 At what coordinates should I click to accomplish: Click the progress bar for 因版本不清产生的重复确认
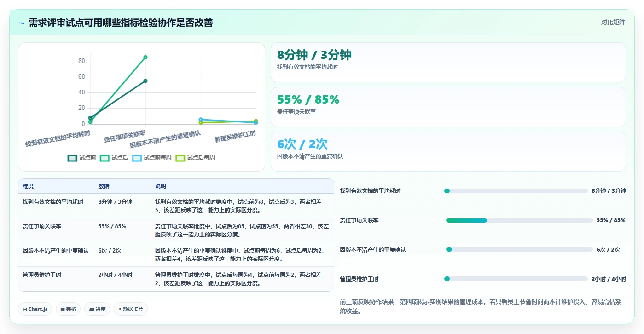coord(519,249)
